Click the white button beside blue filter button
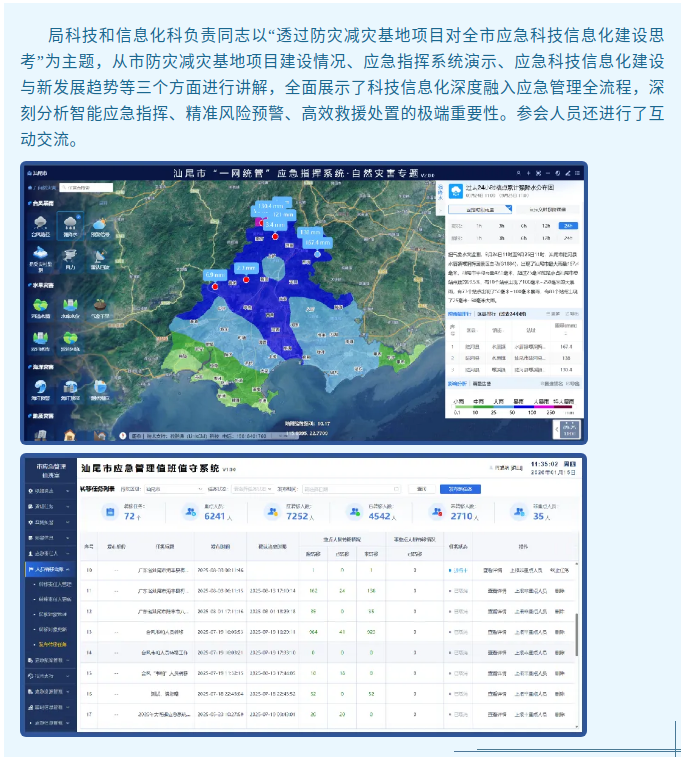Screen dimensions: 688x764 click(423, 489)
